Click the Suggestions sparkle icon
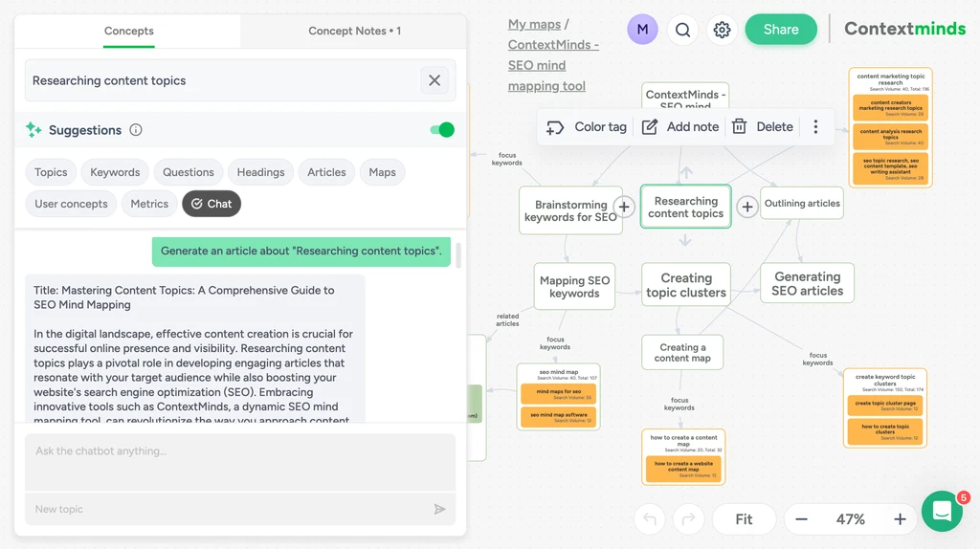This screenshot has height=549, width=980. click(33, 130)
